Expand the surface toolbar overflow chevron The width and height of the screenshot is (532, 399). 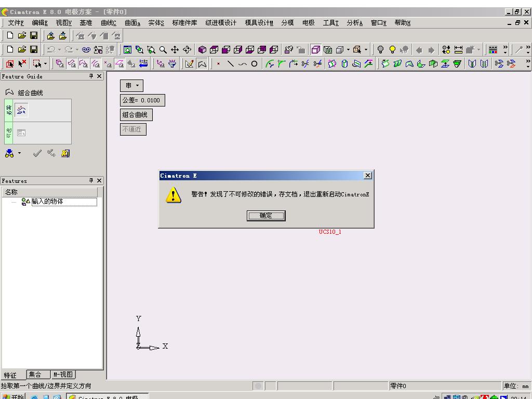pyautogui.click(x=528, y=63)
